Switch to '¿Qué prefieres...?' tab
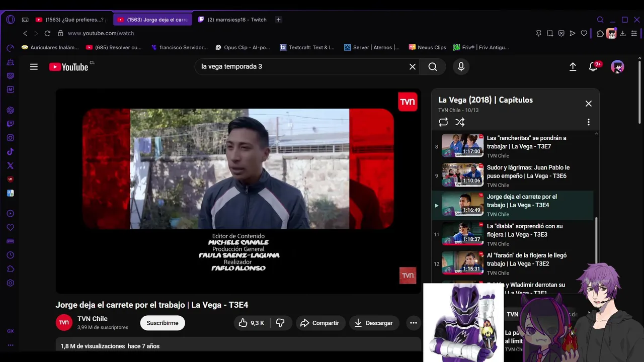 pyautogui.click(x=71, y=20)
